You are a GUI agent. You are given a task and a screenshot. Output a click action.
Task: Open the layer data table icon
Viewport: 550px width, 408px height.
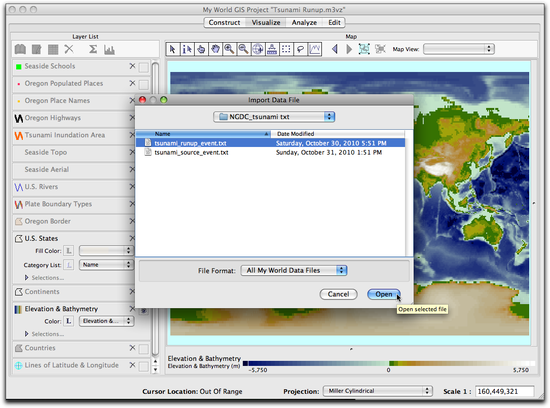click(53, 49)
